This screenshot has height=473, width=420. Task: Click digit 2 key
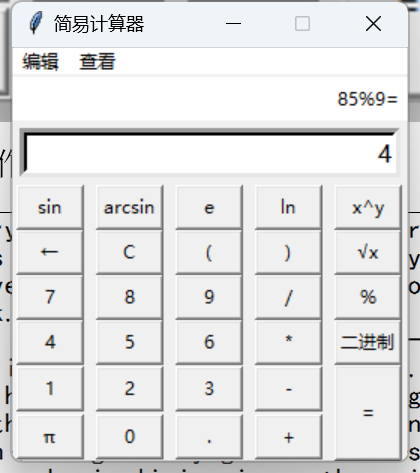tap(129, 388)
